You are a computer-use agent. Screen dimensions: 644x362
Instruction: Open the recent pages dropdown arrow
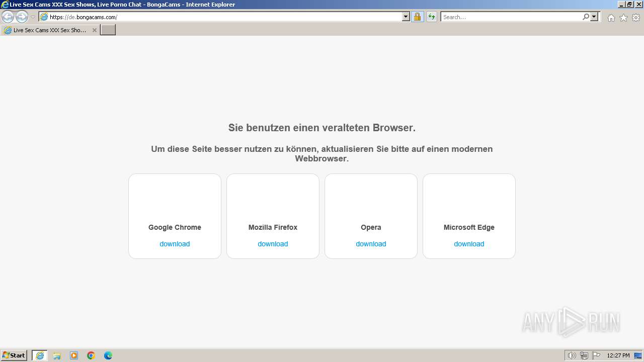33,17
